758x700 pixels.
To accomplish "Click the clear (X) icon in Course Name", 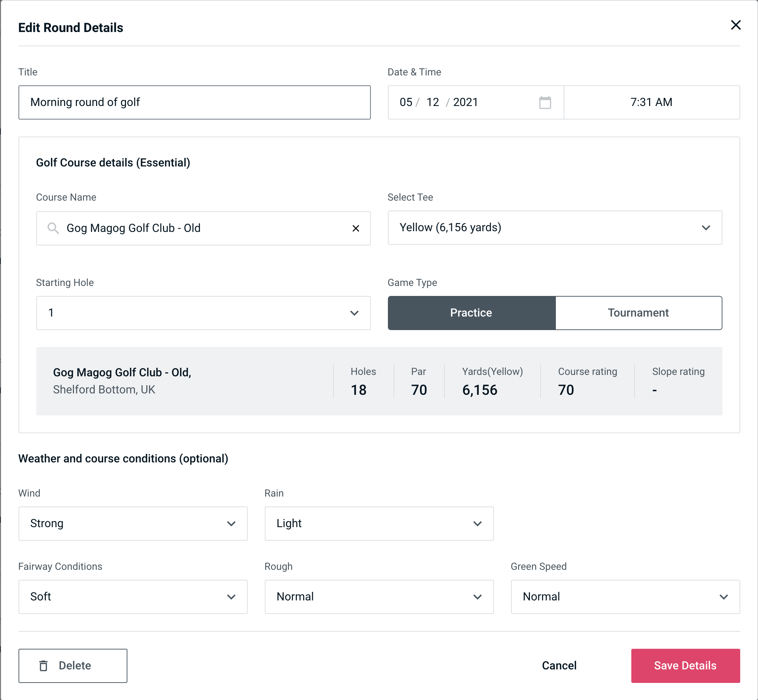I will click(356, 228).
